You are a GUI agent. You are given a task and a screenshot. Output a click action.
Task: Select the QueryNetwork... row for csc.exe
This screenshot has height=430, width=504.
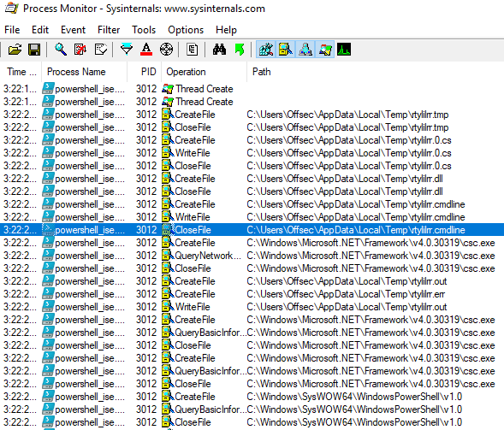[252, 256]
